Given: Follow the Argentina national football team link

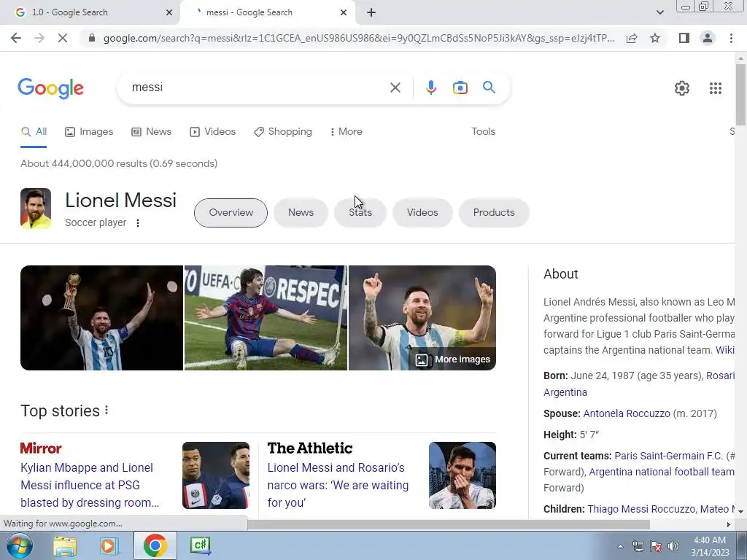Looking at the screenshot, I should [661, 472].
